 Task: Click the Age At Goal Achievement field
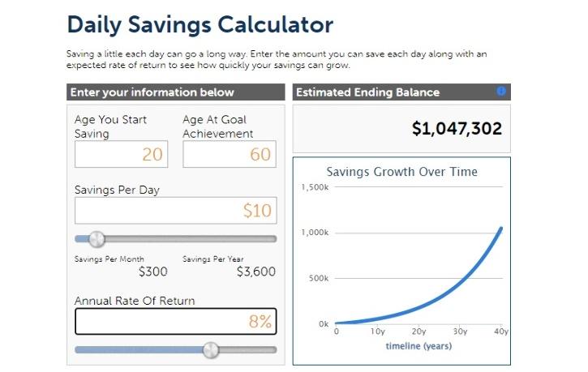point(230,154)
